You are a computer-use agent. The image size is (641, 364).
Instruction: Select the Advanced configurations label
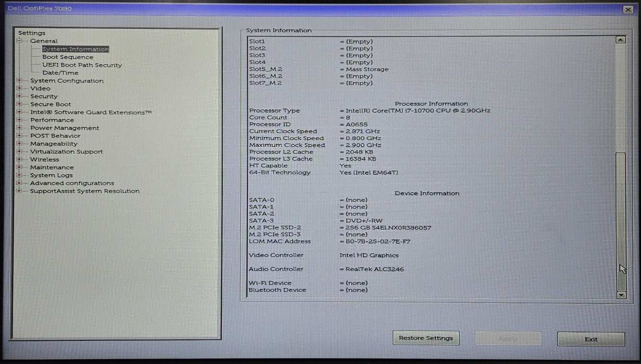[x=72, y=183]
